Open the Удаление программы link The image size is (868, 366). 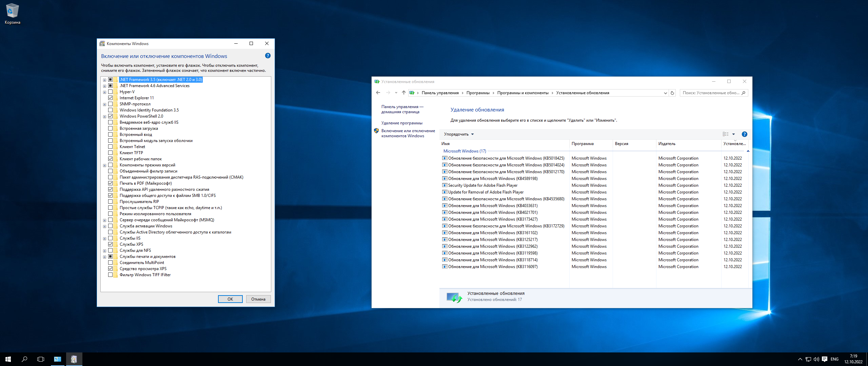[x=402, y=123]
